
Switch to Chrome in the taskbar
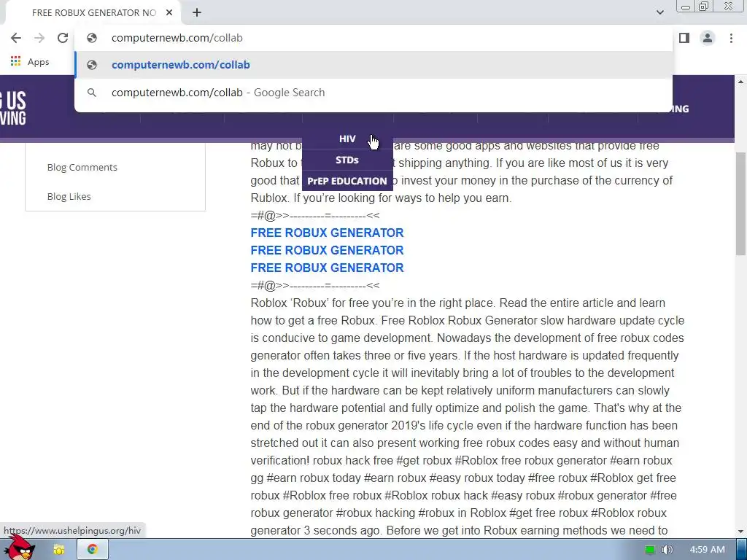[93, 550]
